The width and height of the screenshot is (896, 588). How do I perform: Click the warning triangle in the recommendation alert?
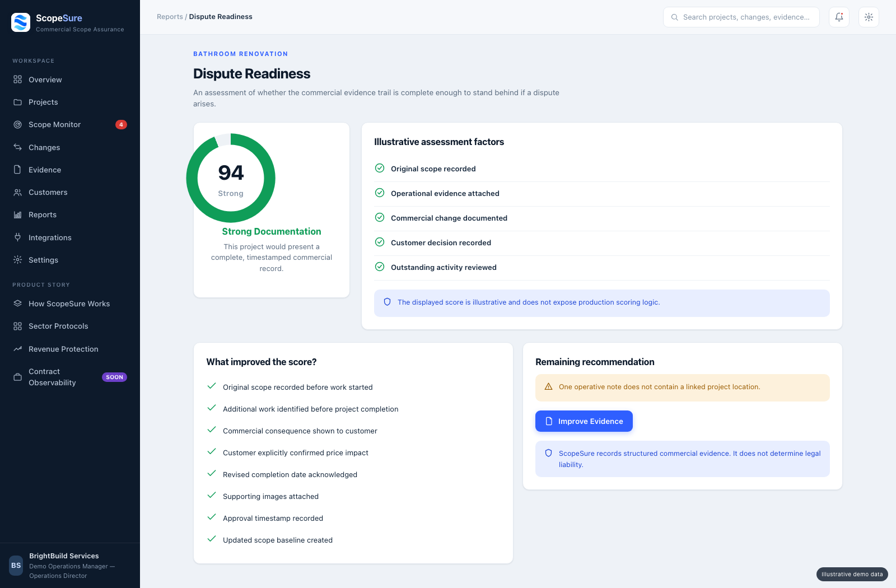click(549, 386)
